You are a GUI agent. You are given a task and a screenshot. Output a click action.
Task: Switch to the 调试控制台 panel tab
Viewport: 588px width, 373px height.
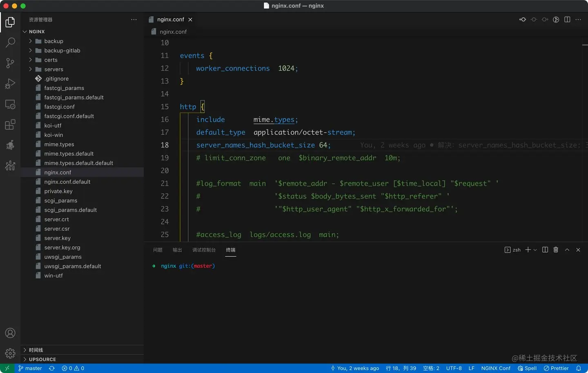[204, 250]
